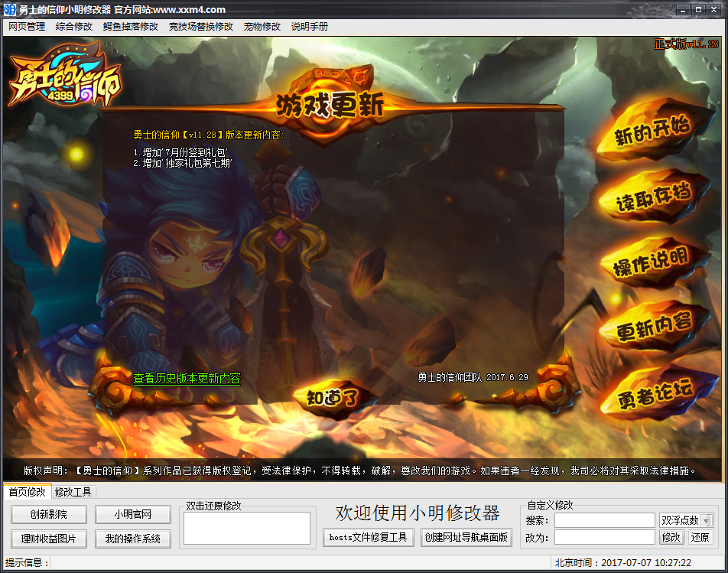Switch to the 修改工具 tab

(x=73, y=492)
